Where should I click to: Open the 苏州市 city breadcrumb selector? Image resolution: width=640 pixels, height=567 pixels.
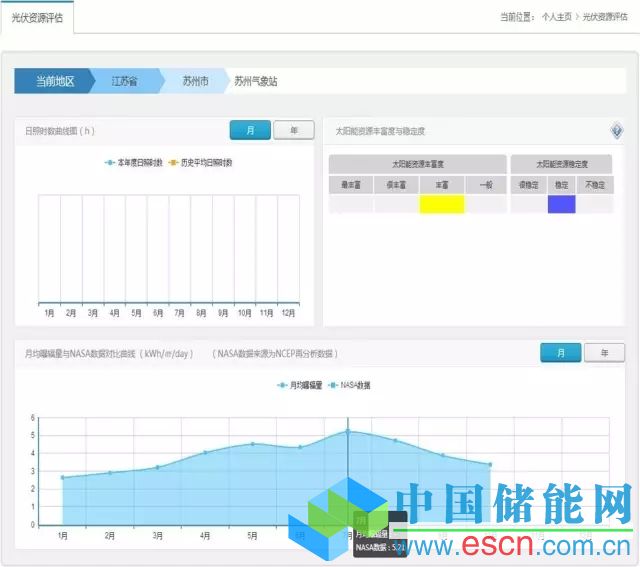[x=195, y=81]
